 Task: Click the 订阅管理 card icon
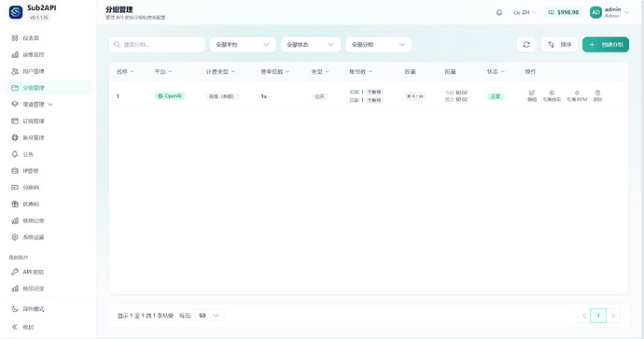pyautogui.click(x=15, y=120)
